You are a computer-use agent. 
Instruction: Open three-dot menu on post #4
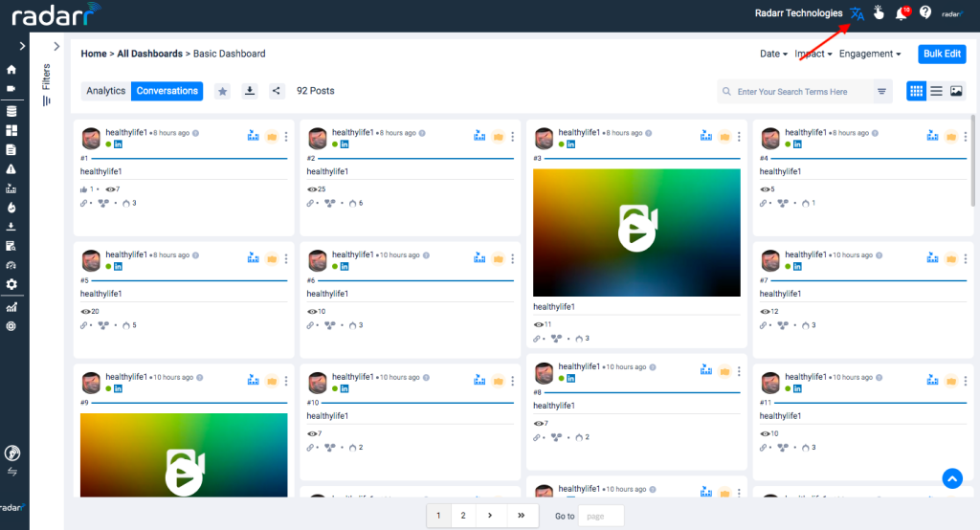(x=965, y=137)
